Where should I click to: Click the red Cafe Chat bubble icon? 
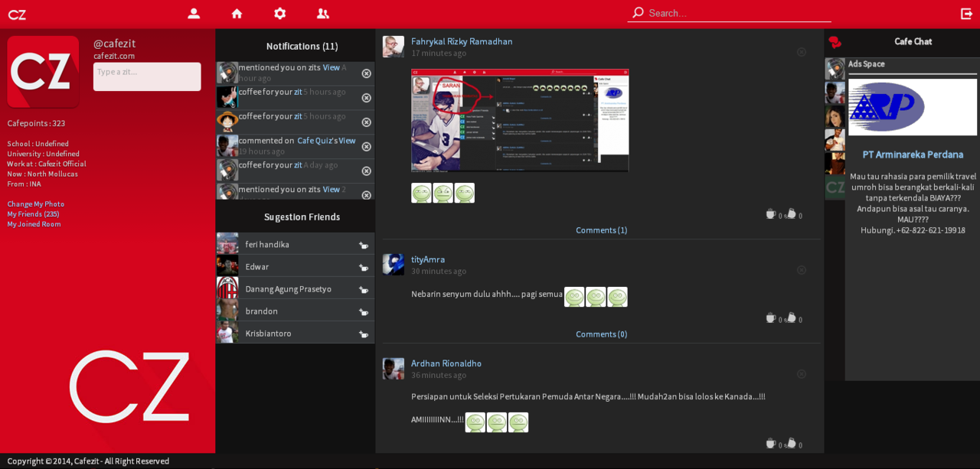pyautogui.click(x=835, y=42)
